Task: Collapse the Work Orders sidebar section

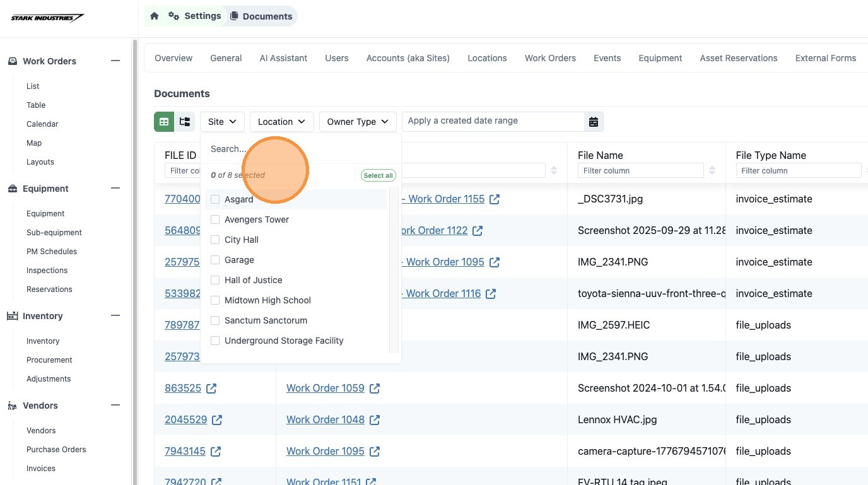Action: [x=115, y=61]
